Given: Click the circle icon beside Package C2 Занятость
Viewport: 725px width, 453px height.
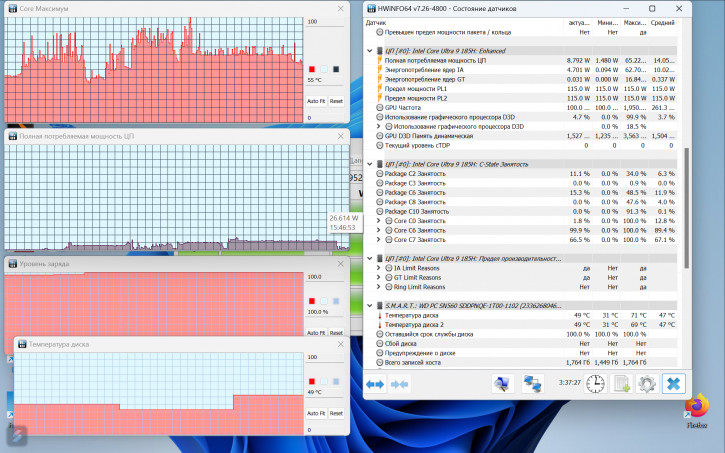Looking at the screenshot, I should tap(380, 174).
